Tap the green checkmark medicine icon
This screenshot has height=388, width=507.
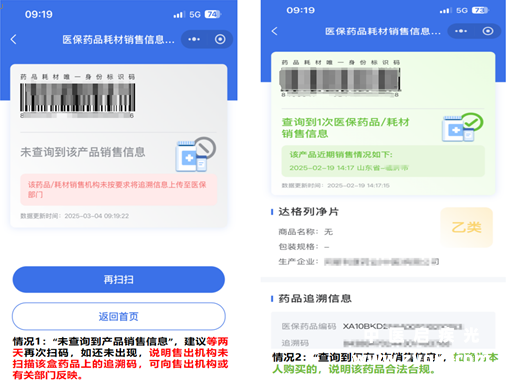tap(462, 127)
